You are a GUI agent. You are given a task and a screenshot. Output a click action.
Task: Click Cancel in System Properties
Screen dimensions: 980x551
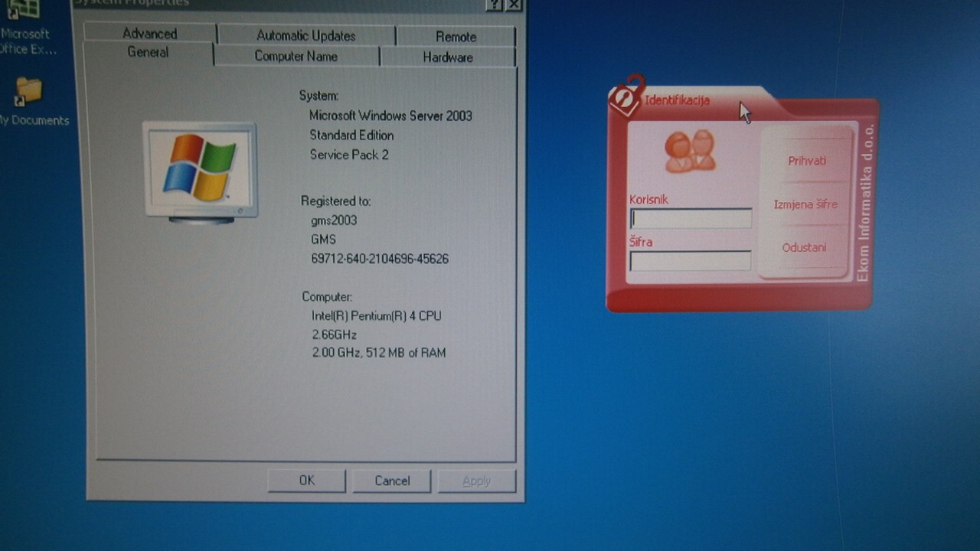point(392,481)
